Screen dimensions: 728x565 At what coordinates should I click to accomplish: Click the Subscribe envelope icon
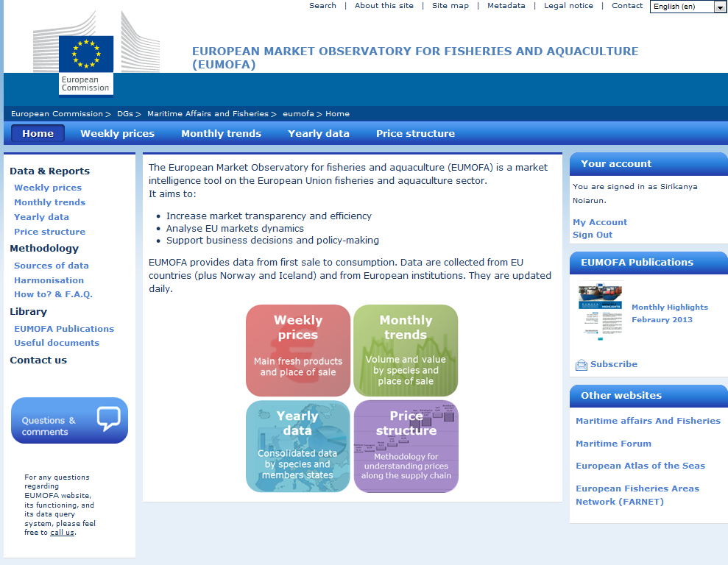pos(582,365)
